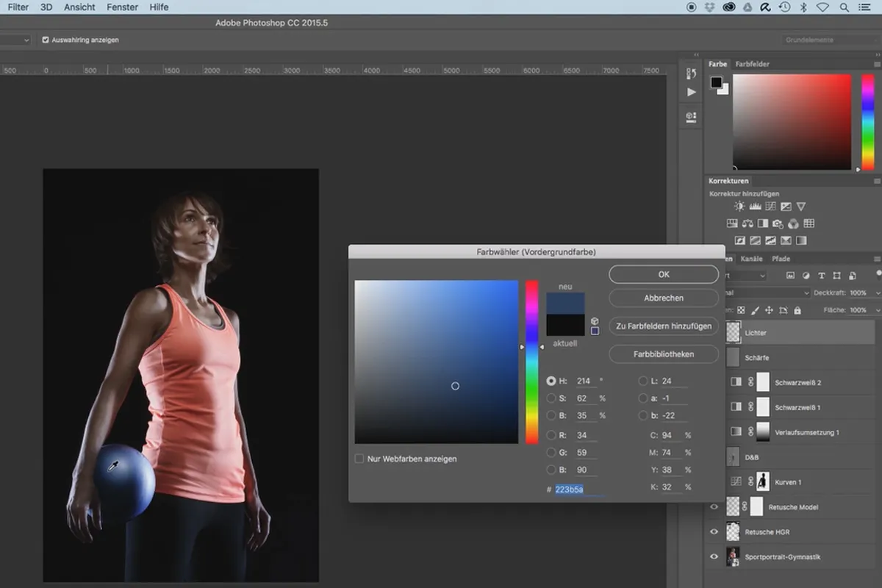882x588 pixels.
Task: Switch to the Pfade tab
Action: point(781,259)
